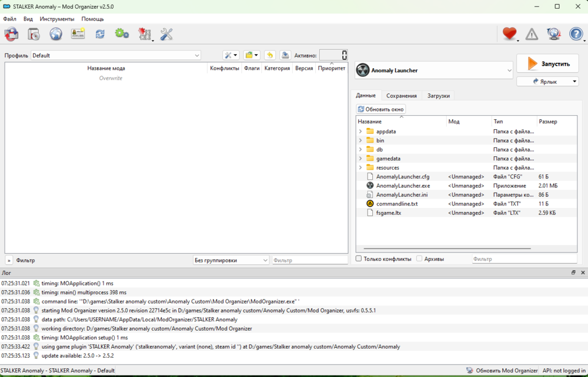This screenshot has height=377, width=588.
Task: Open the Nexus globe icon in toolbar
Action: pyautogui.click(x=56, y=34)
